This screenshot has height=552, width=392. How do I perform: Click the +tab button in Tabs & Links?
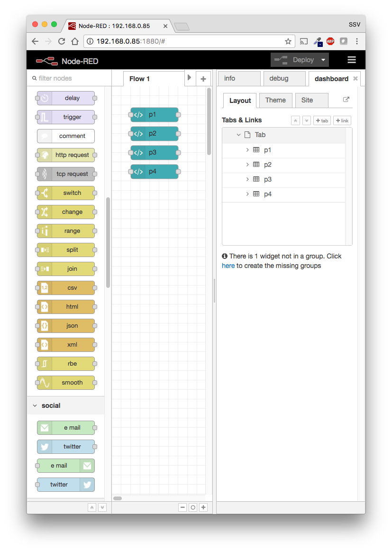coord(322,120)
